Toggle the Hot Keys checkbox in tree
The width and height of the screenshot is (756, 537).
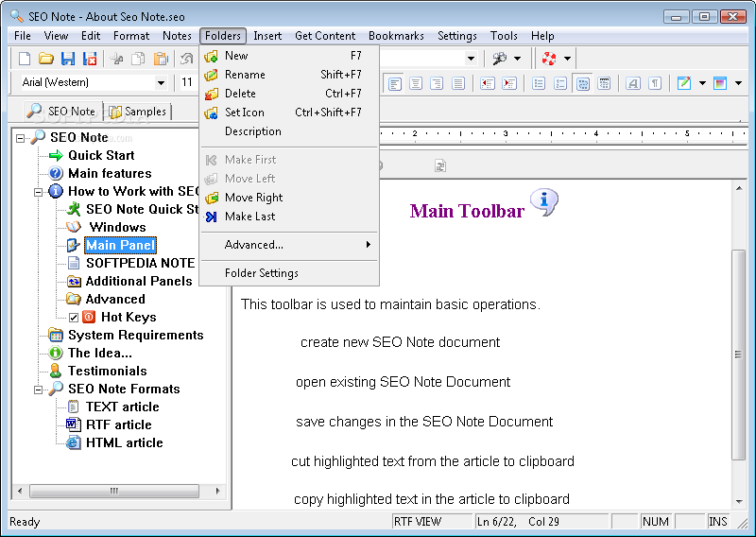[x=74, y=318]
